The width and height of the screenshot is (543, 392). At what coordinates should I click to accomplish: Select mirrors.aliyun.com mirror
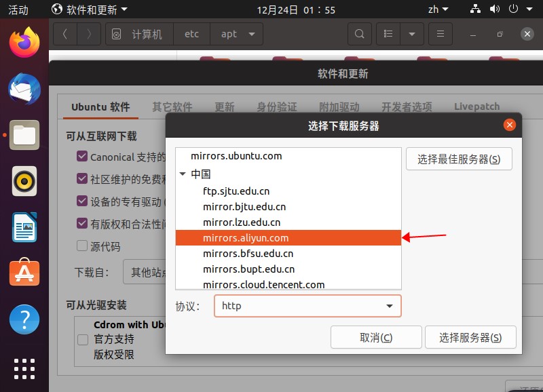(x=288, y=237)
